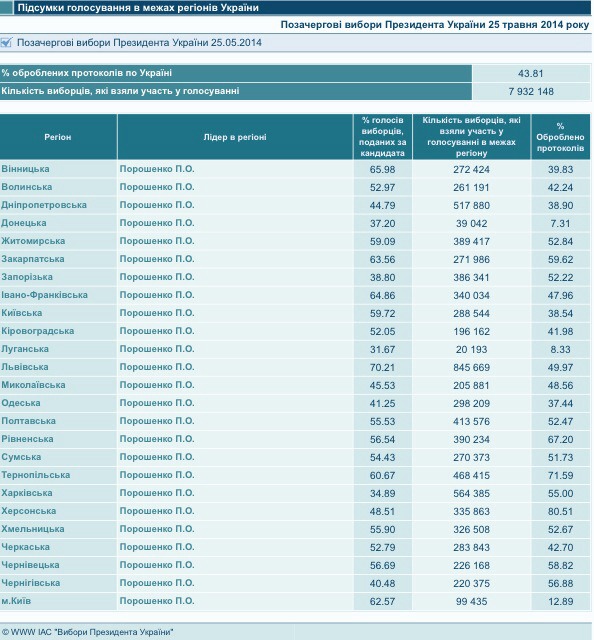Open the Одеська region link

(x=21, y=403)
